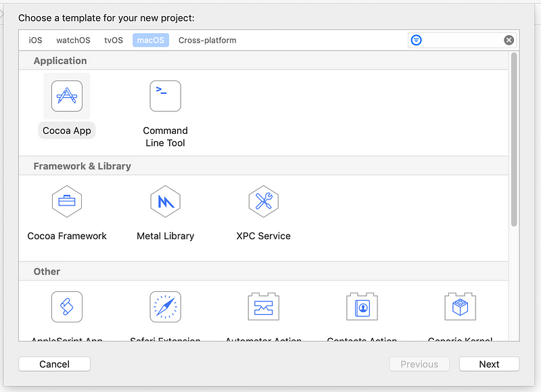Switch to the watchOS tab
541x392 pixels.
73,40
